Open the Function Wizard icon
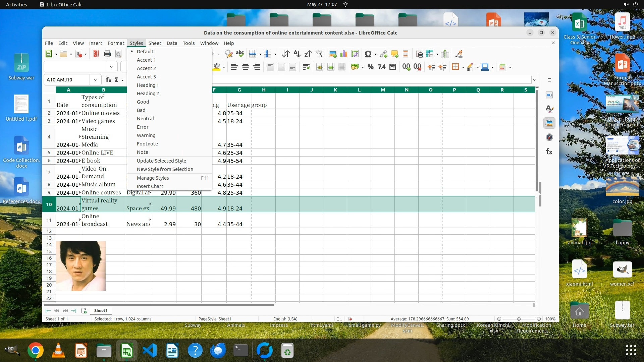The width and height of the screenshot is (644, 362). 108,80
